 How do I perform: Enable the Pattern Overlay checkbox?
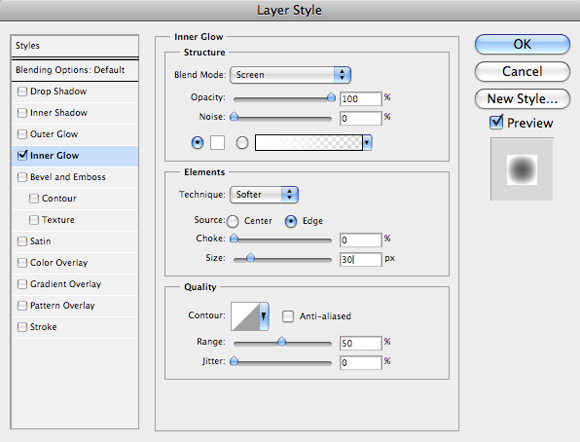click(22, 306)
